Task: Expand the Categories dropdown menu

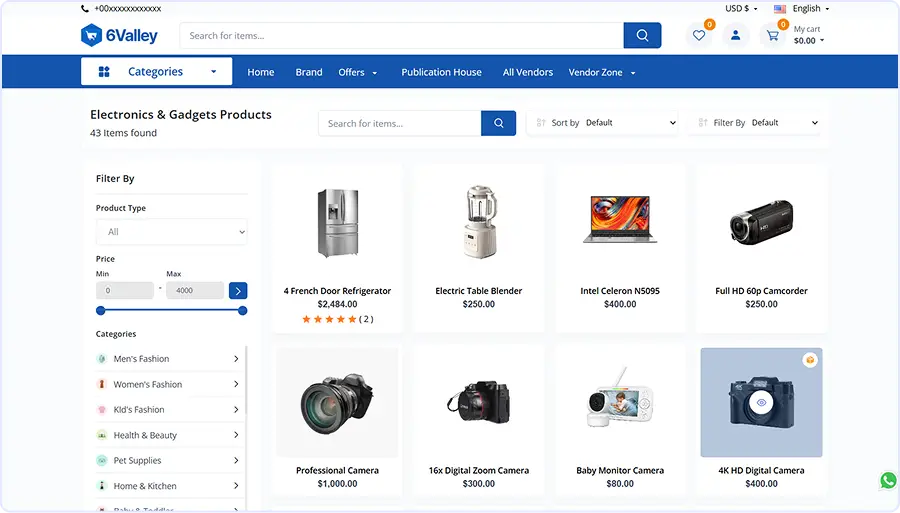Action: click(156, 72)
